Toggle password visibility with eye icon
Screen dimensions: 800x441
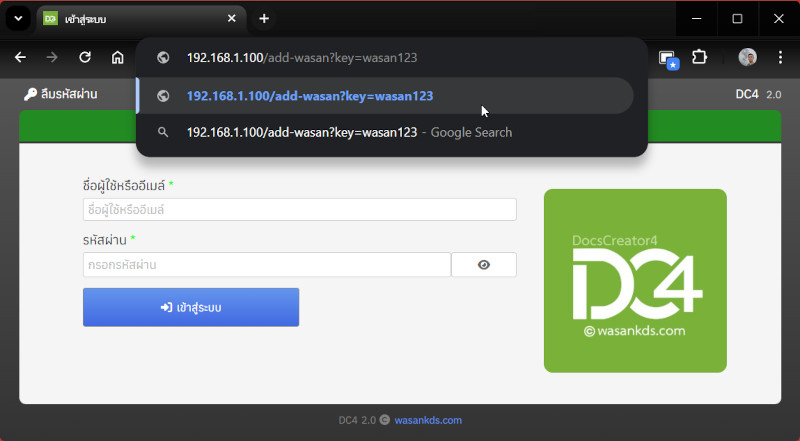484,265
